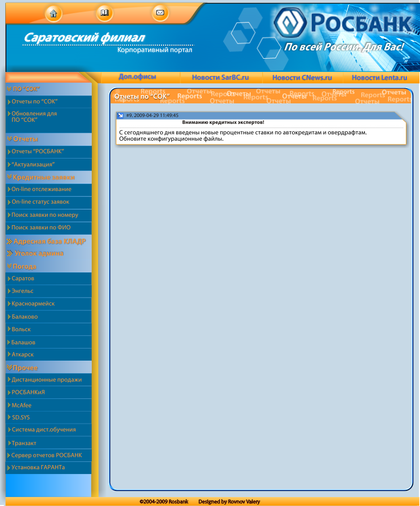
Task: Click the slogan По всей России. Для Вас!
Action: (x=344, y=47)
